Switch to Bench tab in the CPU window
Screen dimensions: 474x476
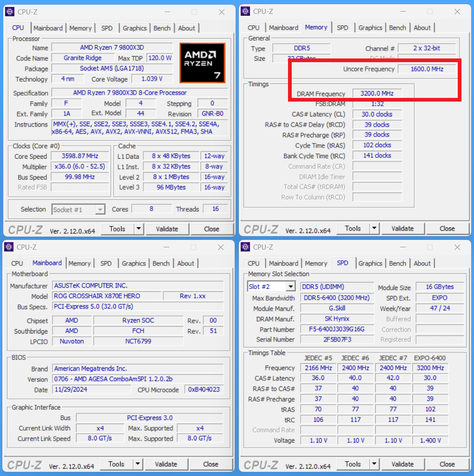[x=162, y=28]
